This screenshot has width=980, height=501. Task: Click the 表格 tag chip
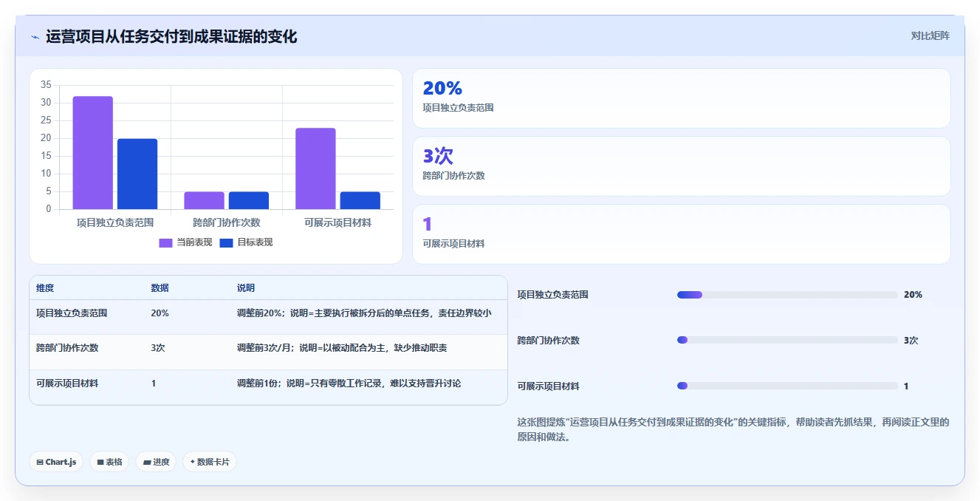coord(109,462)
